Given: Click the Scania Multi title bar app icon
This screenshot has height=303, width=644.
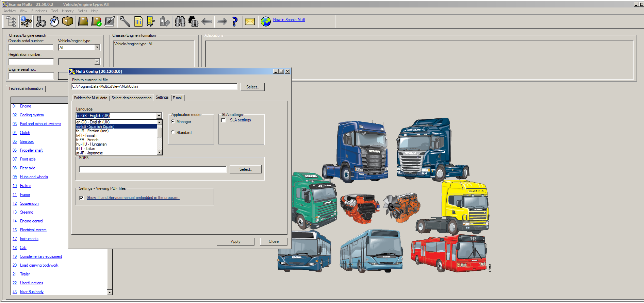Looking at the screenshot, I should point(5,4).
